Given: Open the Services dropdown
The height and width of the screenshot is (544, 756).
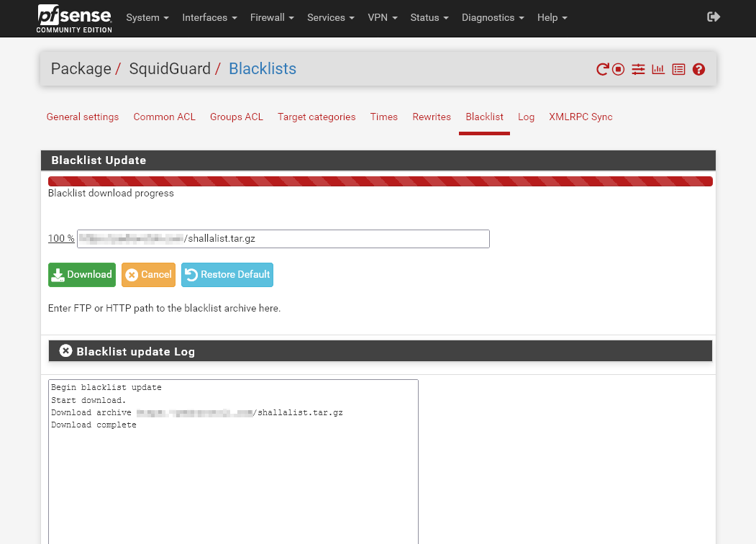Looking at the screenshot, I should 330,17.
